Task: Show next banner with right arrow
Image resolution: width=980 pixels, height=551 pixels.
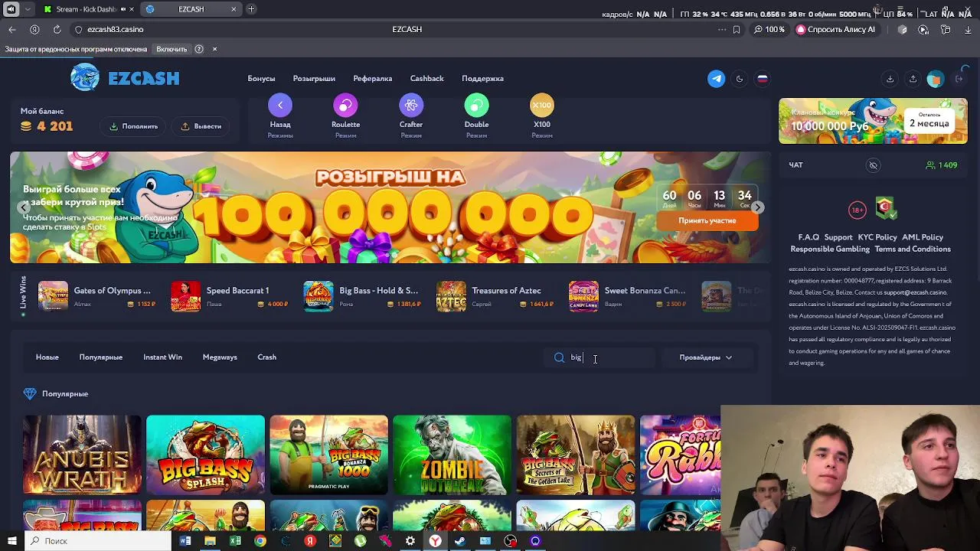Action: pos(757,207)
